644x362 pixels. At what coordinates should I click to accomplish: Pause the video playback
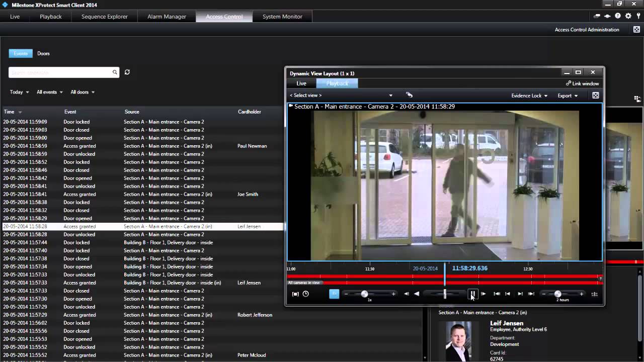472,294
